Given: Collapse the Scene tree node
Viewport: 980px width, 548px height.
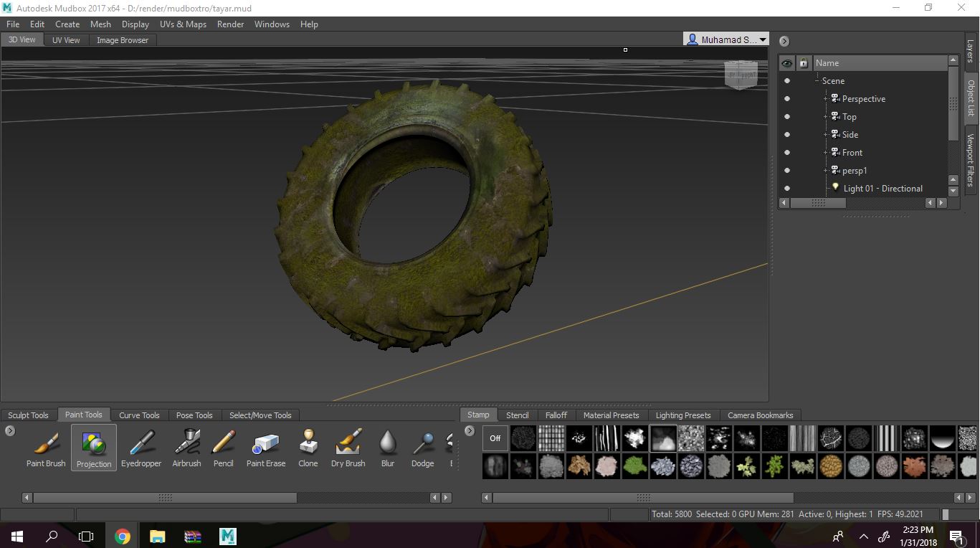Looking at the screenshot, I should pos(817,81).
